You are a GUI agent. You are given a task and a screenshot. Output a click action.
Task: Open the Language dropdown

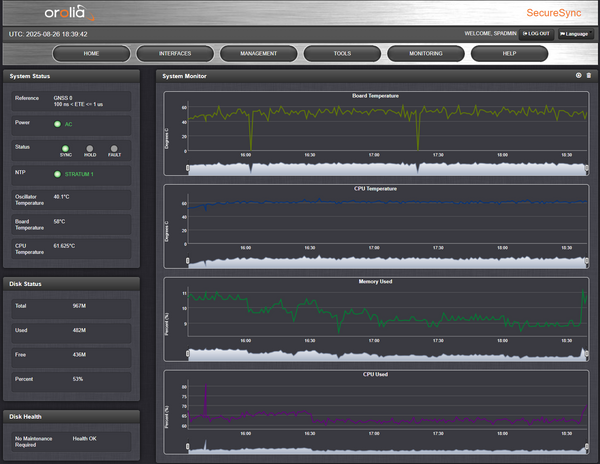[576, 34]
